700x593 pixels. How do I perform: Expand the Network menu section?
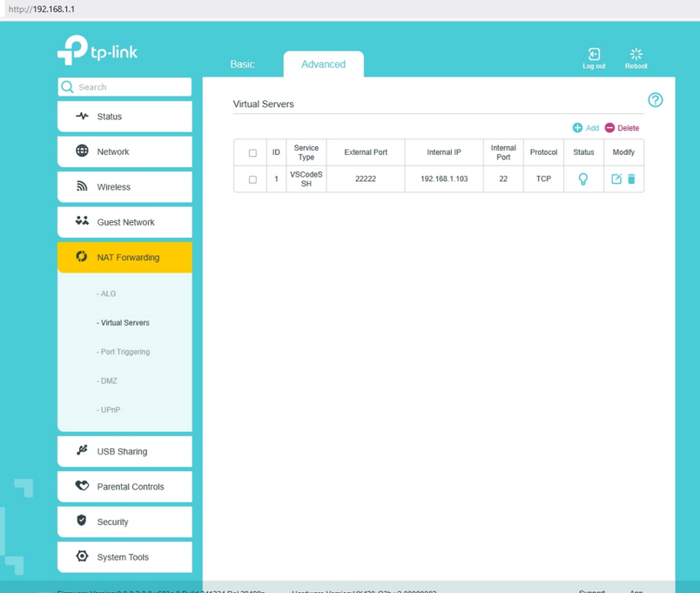[125, 152]
